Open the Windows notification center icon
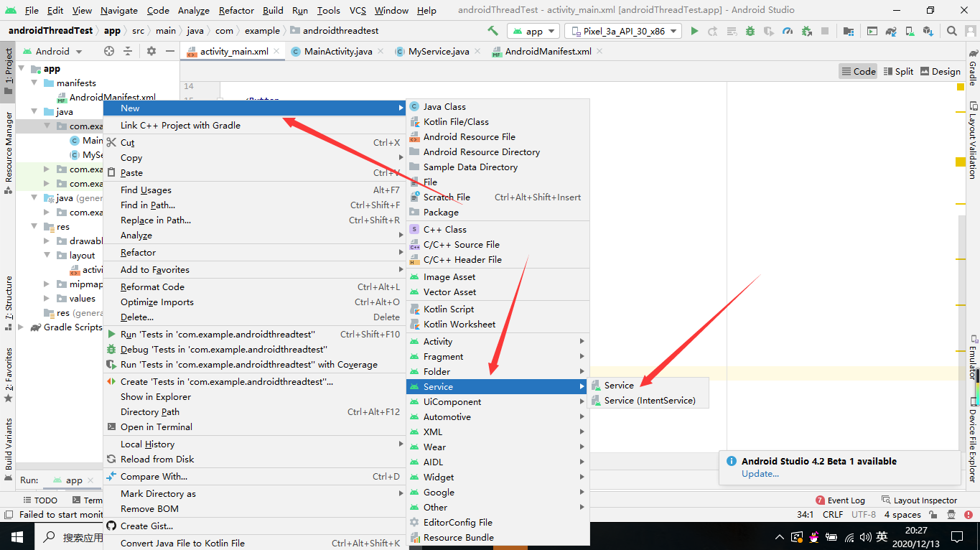 point(956,536)
